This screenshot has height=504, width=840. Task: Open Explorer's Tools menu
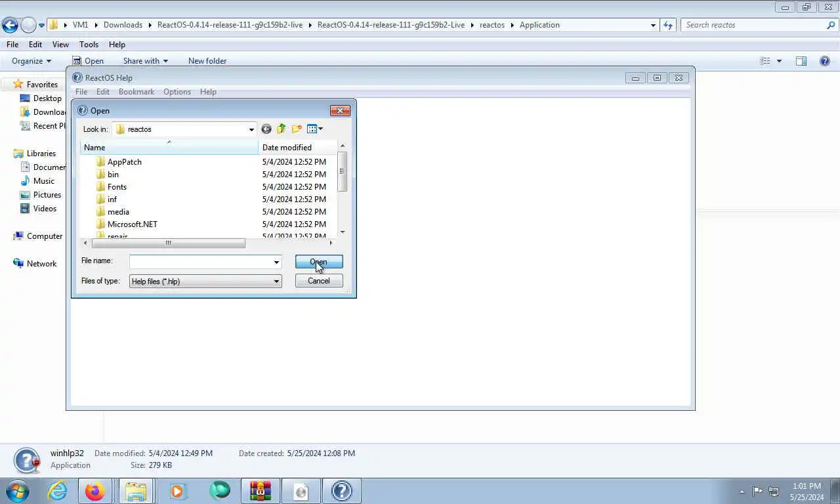point(89,45)
